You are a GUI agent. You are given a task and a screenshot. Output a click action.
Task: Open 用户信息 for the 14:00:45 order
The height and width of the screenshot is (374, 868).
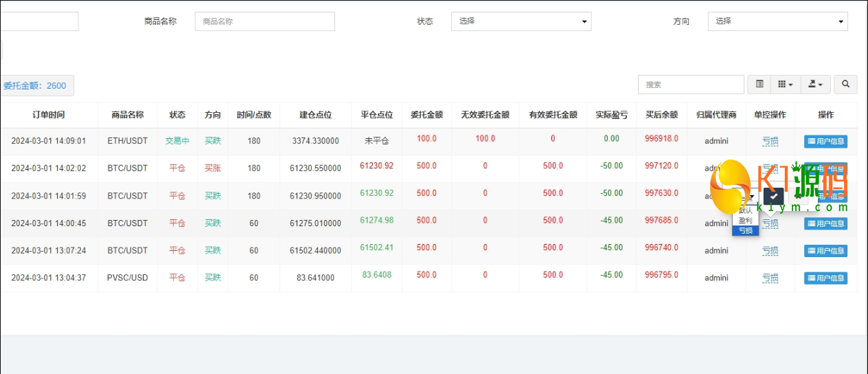[x=825, y=223]
